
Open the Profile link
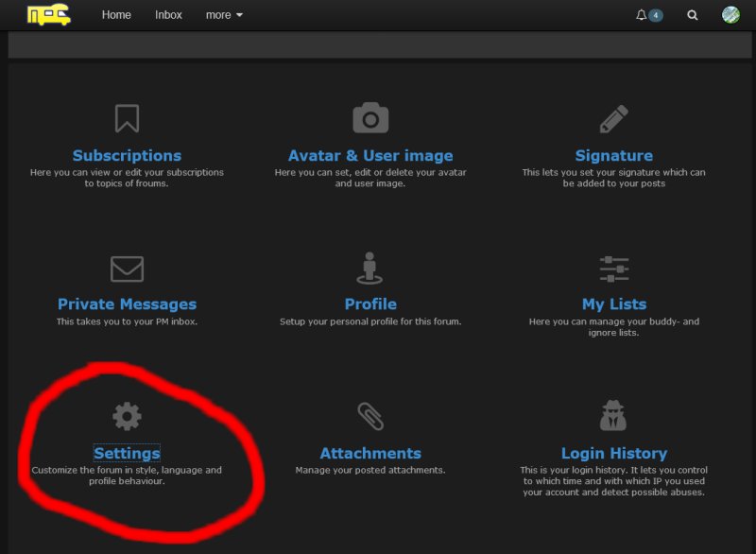pos(370,304)
